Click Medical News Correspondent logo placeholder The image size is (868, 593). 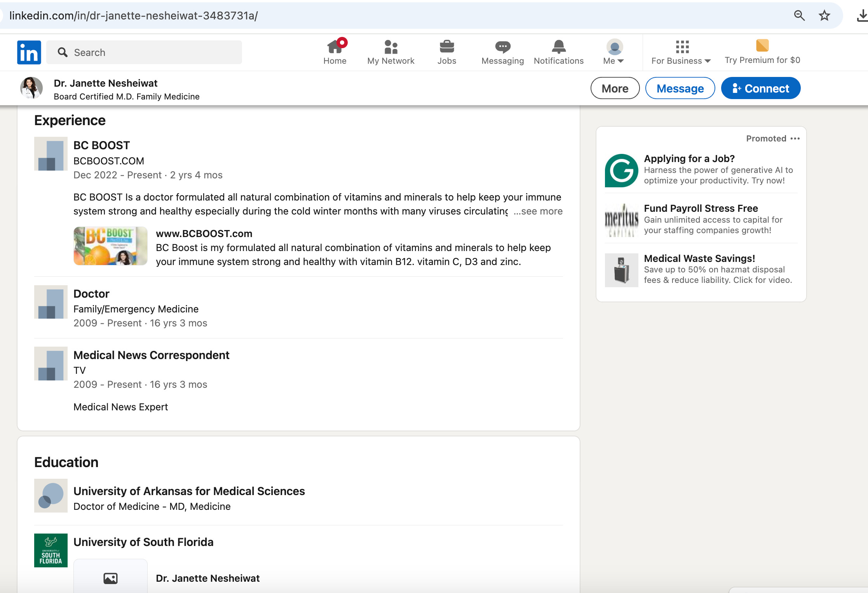click(51, 363)
